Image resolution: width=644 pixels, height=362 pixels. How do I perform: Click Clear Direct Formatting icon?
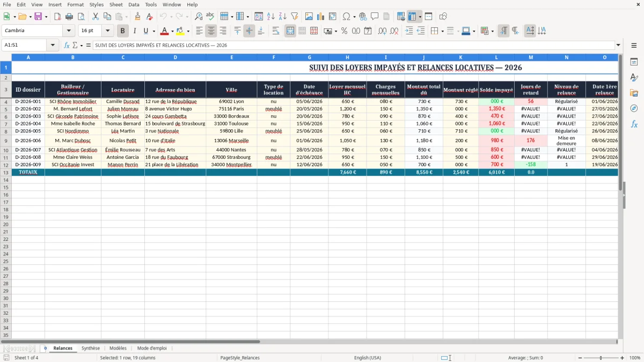(x=150, y=17)
